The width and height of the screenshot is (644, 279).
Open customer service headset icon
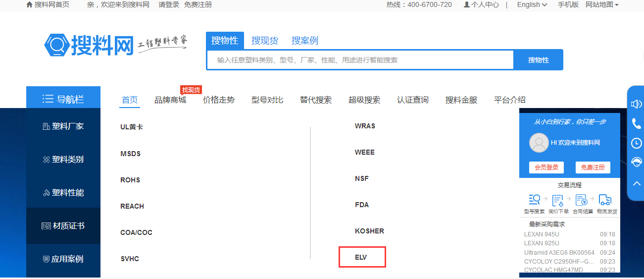pos(636,163)
